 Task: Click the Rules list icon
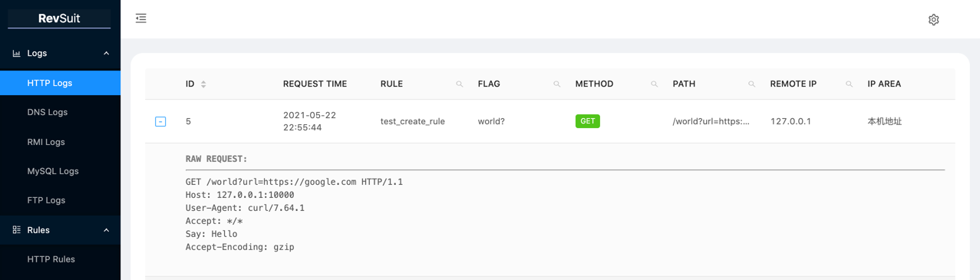click(x=16, y=230)
